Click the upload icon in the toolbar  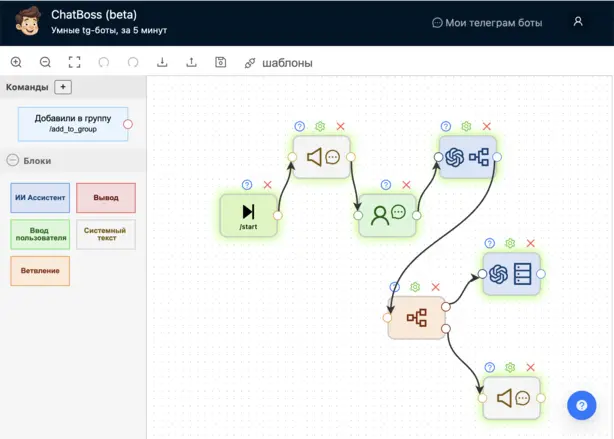[191, 62]
